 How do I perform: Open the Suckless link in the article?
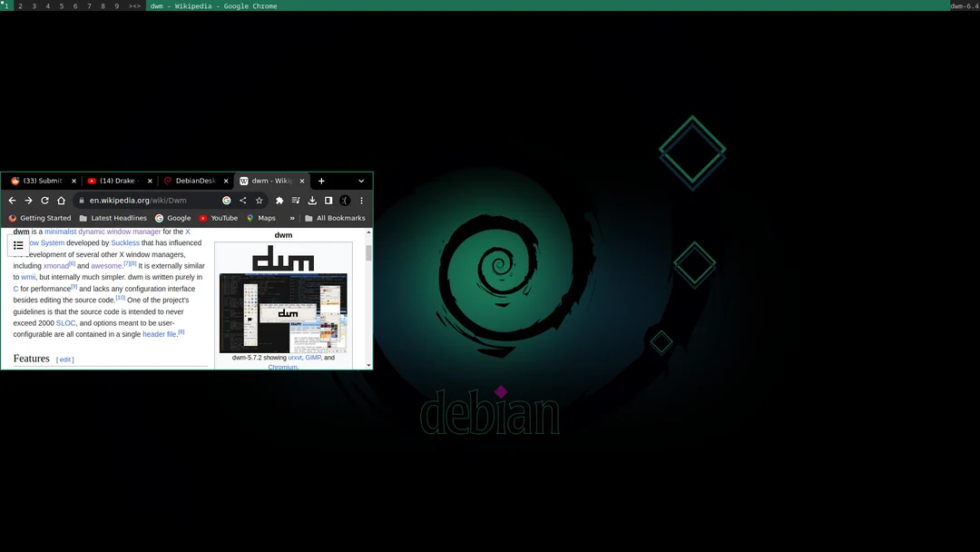pos(125,242)
